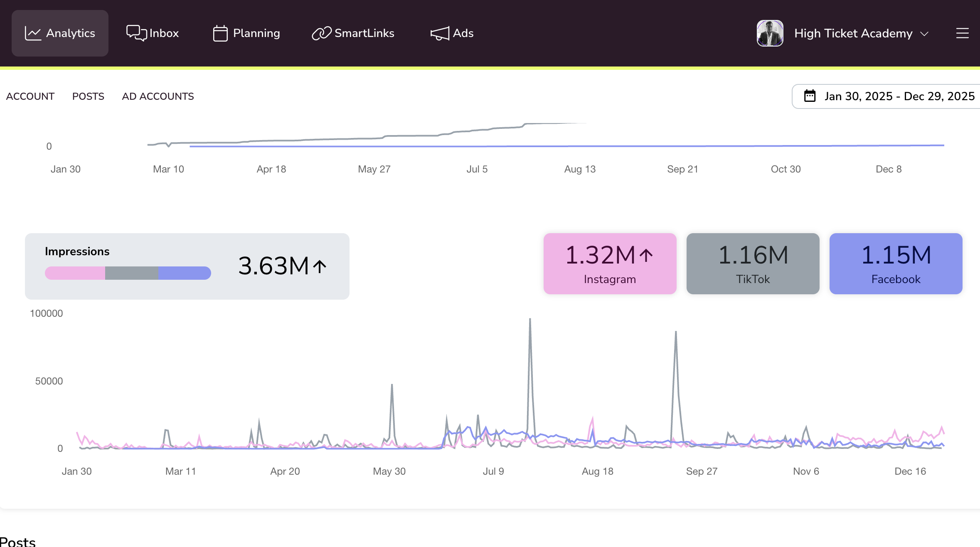Click the Ads megaphone icon
This screenshot has height=547, width=980.
coord(440,33)
